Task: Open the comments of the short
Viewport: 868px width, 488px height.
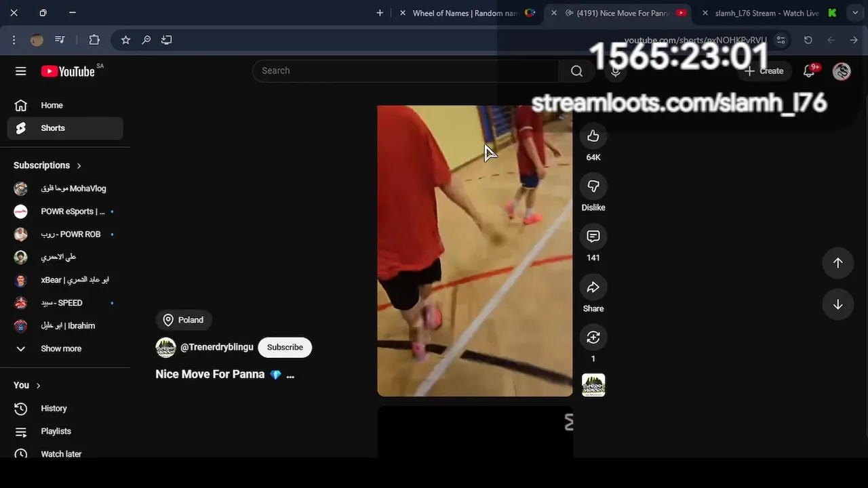Action: click(593, 237)
